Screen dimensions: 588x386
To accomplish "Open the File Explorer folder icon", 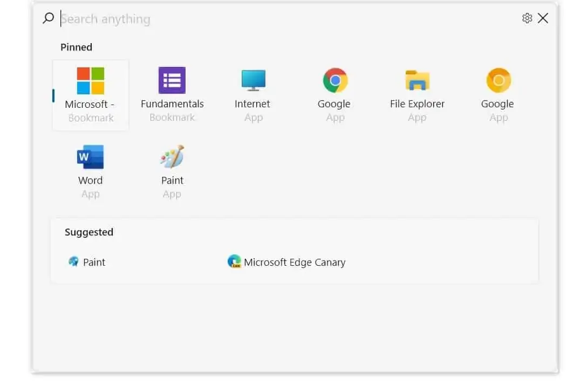I will [417, 81].
